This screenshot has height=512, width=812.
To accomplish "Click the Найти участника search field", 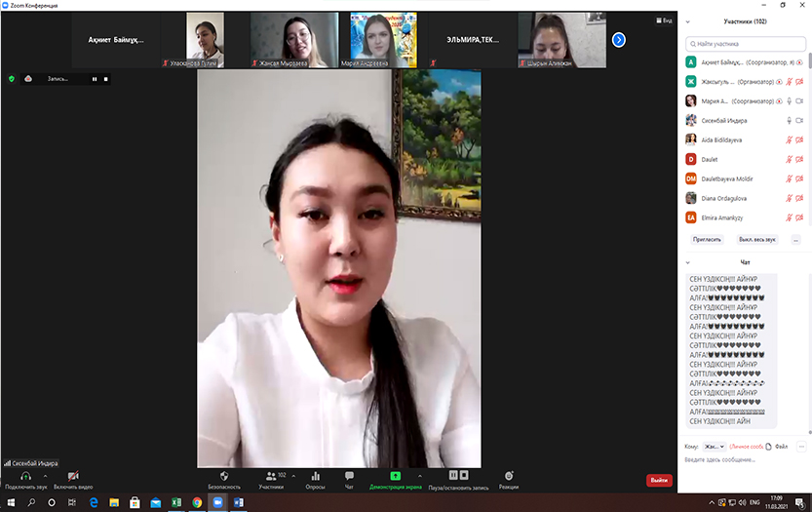I will pyautogui.click(x=745, y=44).
